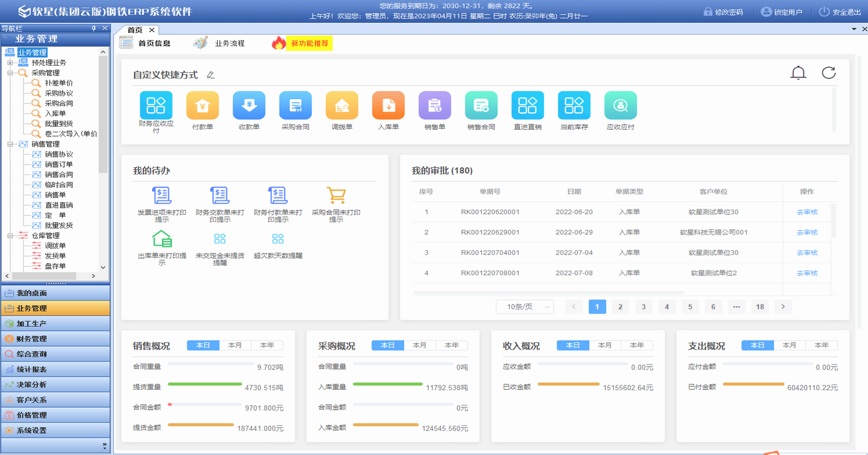Open the 付款单 shortcut icon

202,105
